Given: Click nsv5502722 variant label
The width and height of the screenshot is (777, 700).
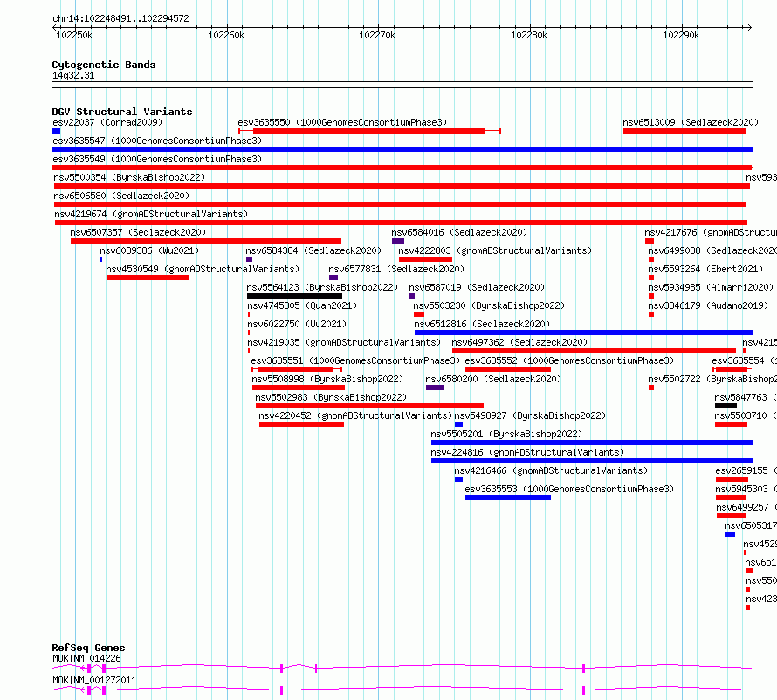Looking at the screenshot, I should pyautogui.click(x=712, y=379).
